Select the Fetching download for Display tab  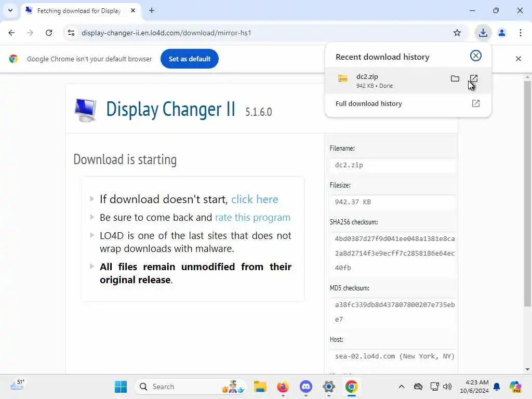pos(79,11)
